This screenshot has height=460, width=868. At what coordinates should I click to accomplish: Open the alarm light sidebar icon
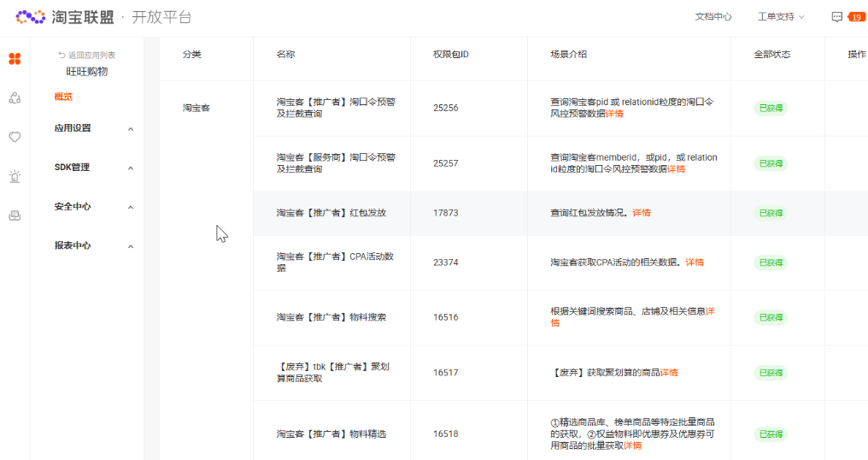point(15,176)
